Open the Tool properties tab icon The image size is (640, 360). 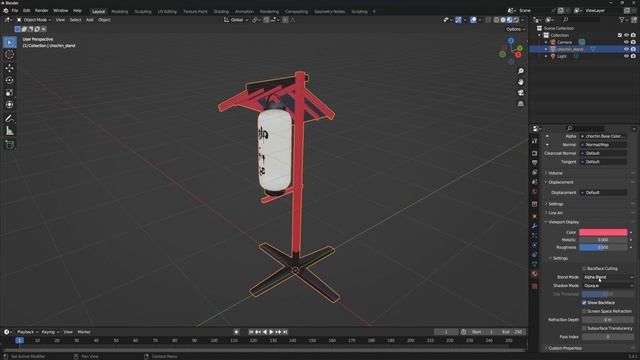(535, 141)
